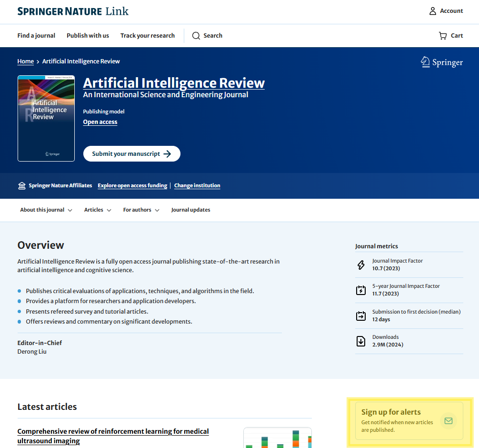Click the Journal metrics heading

click(x=376, y=246)
